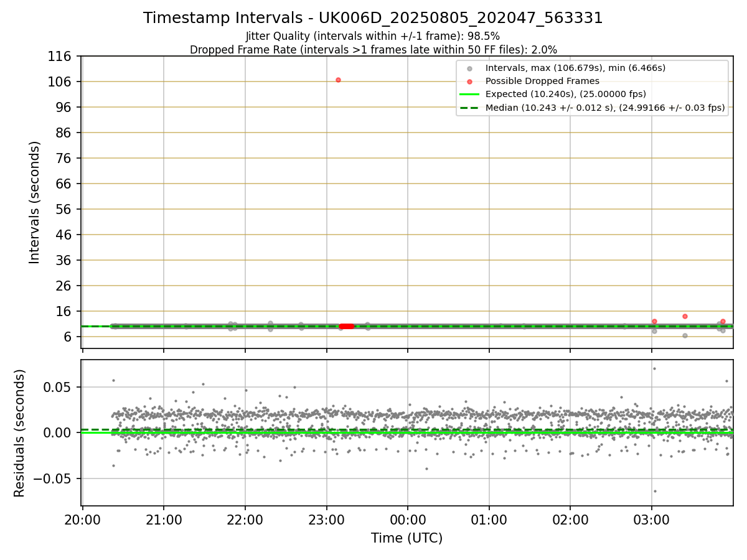The image size is (747, 560).
Task: Click the 03:00 x-axis tick label
Action: click(652, 520)
